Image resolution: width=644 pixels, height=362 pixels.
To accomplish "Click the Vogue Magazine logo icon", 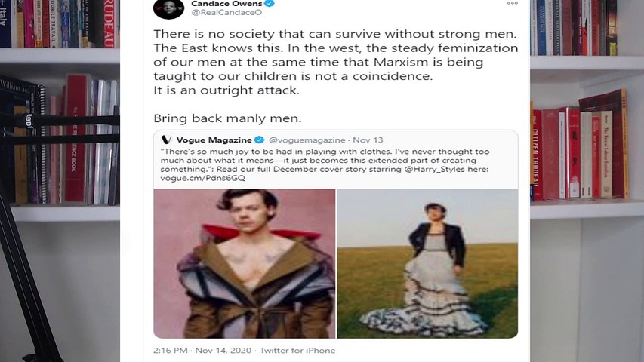I will pyautogui.click(x=166, y=140).
